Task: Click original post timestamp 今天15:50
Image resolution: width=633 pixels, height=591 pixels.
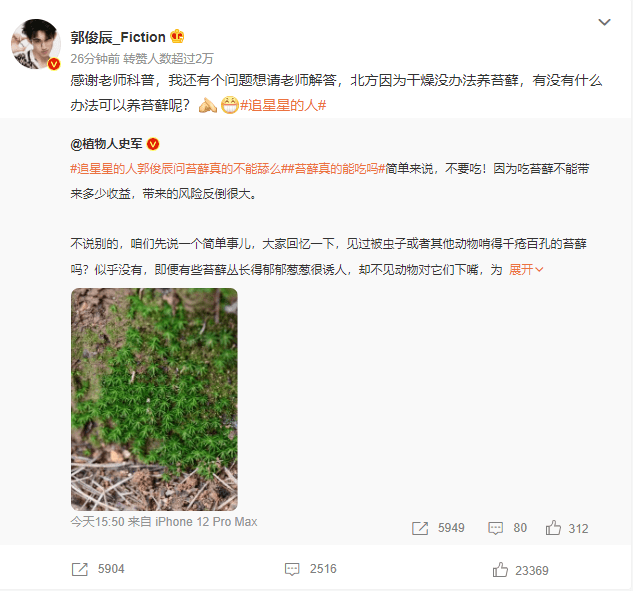Action: pyautogui.click(x=97, y=522)
